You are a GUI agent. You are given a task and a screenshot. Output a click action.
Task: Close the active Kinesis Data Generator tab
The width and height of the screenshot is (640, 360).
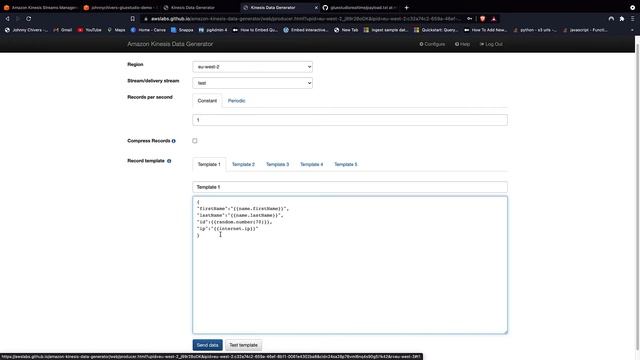pyautogui.click(x=316, y=7)
